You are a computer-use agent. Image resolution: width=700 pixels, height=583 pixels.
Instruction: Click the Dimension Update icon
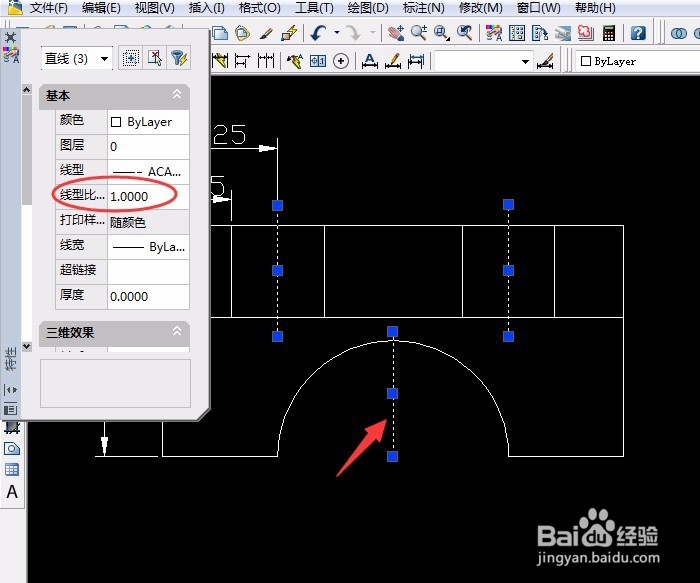[x=416, y=61]
